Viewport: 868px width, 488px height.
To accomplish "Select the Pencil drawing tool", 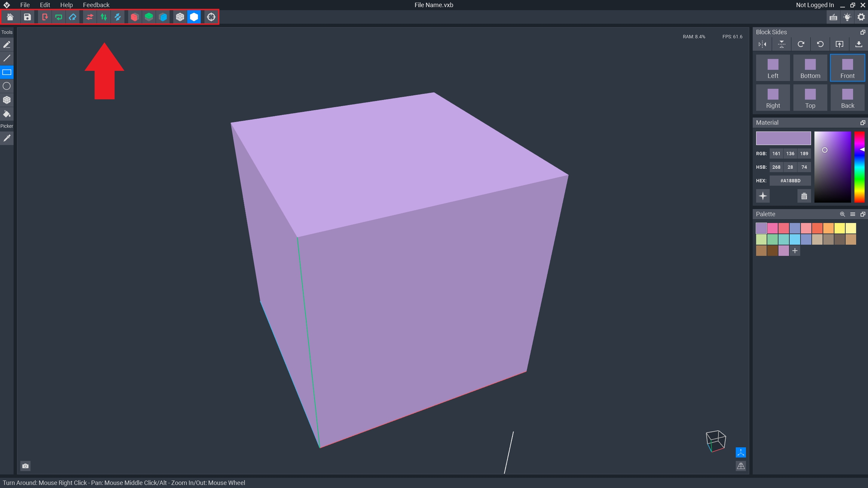I will click(x=7, y=44).
